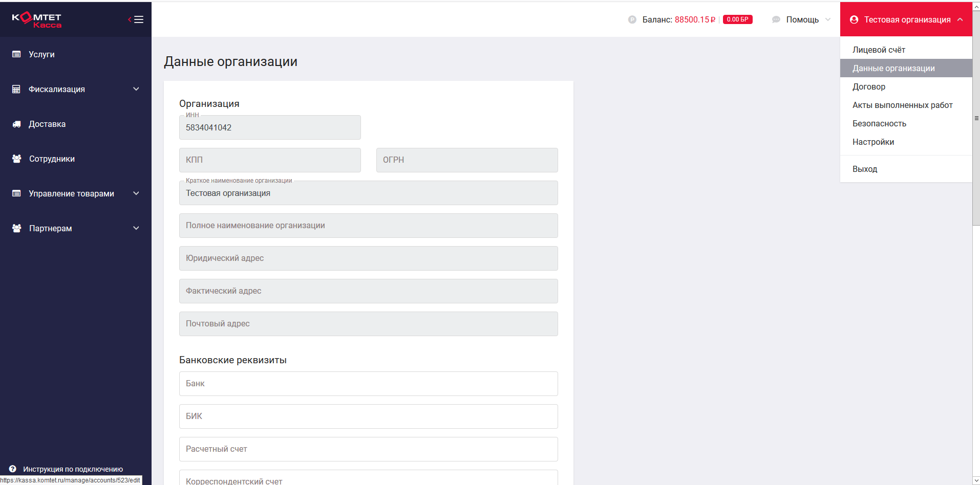Click the page vertical scrollbar thumb

pyautogui.click(x=976, y=118)
